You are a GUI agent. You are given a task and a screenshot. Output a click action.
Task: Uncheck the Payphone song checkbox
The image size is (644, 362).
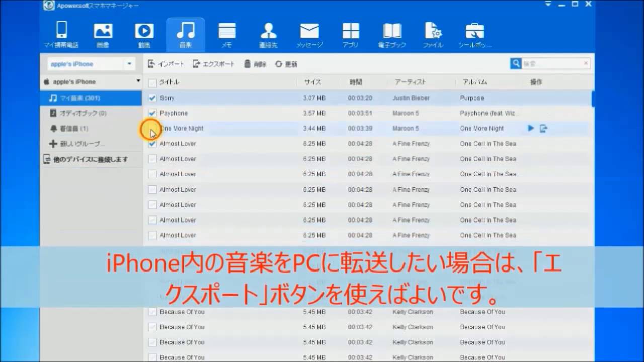pyautogui.click(x=152, y=113)
